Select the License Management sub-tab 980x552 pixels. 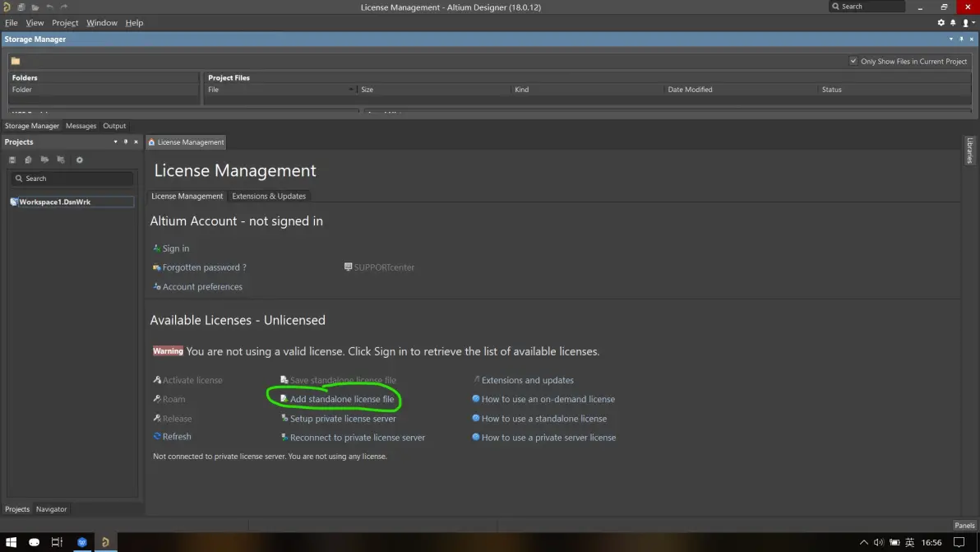187,197
